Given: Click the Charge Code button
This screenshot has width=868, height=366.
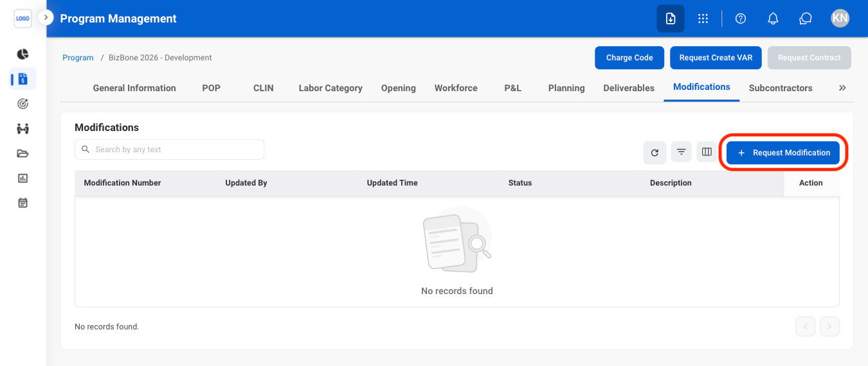Looking at the screenshot, I should point(629,58).
